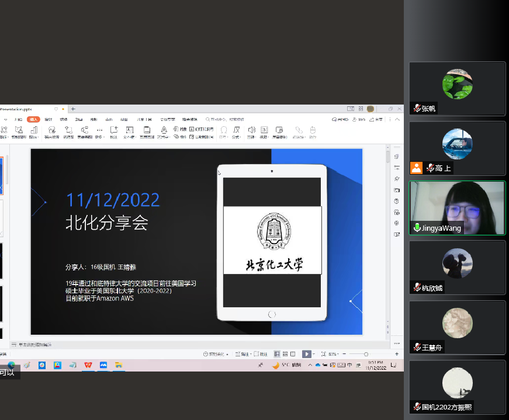Expand the sidebar's more options ellipsis at bottom

pos(397,343)
